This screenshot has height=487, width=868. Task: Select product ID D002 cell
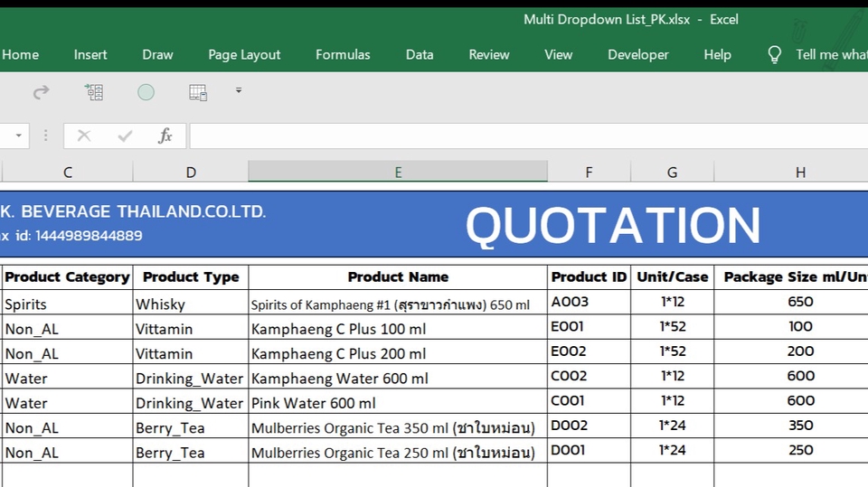tap(589, 426)
